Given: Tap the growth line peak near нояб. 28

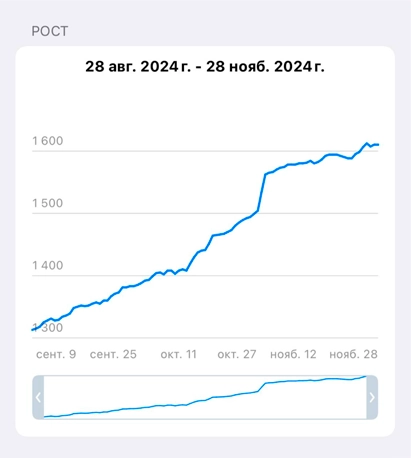Looking at the screenshot, I should [366, 144].
